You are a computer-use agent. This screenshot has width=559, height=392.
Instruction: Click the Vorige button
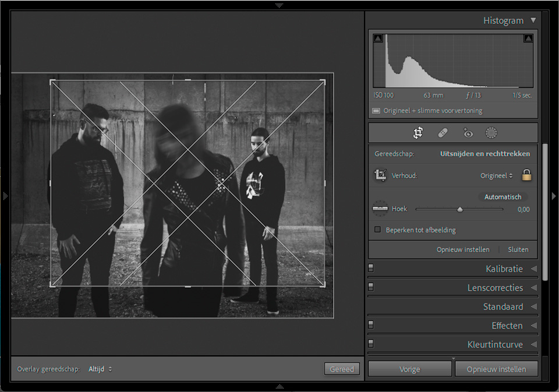(x=409, y=369)
